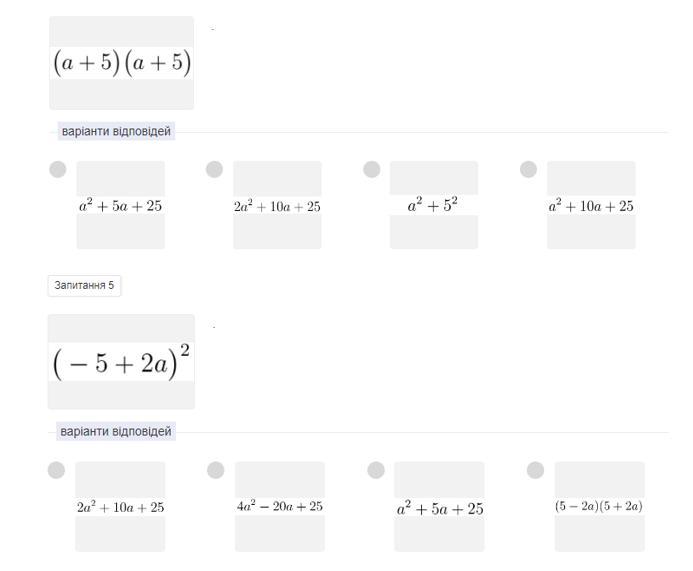Choose the radio button for 4a²−20a+25
Viewport: 693px width, 571px height.
click(216, 470)
